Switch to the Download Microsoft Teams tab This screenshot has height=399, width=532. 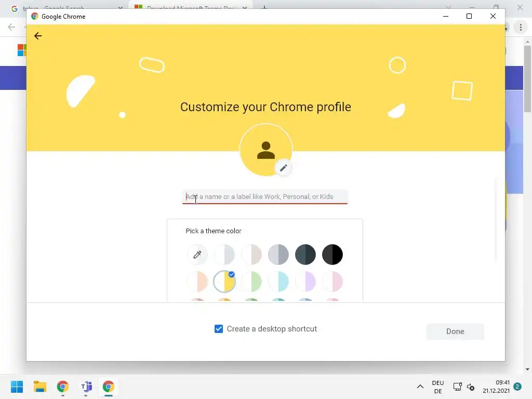pyautogui.click(x=191, y=7)
